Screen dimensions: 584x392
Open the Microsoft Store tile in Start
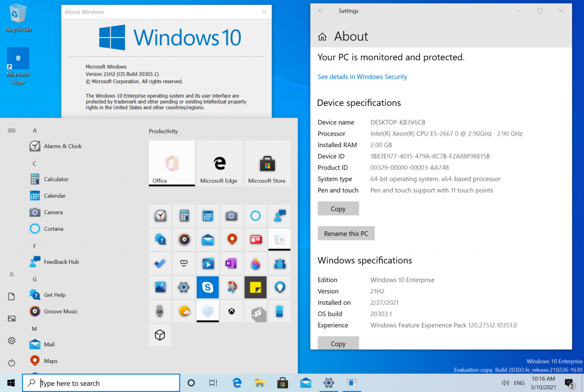267,163
